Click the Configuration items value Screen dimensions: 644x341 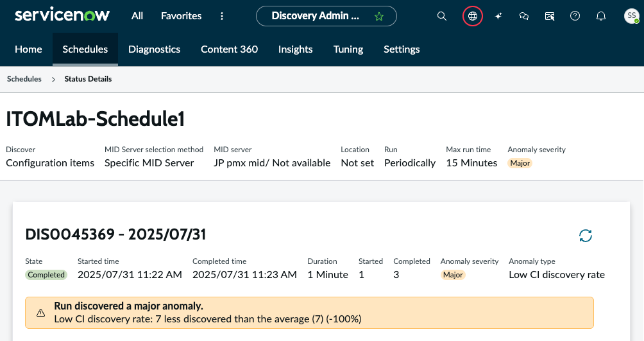pos(50,163)
